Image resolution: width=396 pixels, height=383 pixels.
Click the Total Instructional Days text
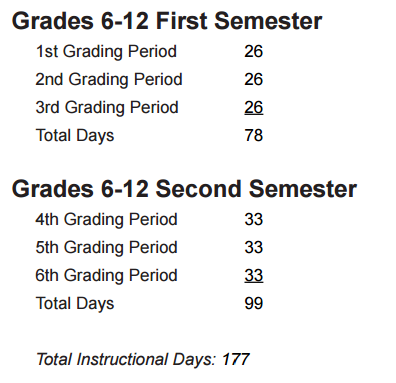[x=126, y=360]
